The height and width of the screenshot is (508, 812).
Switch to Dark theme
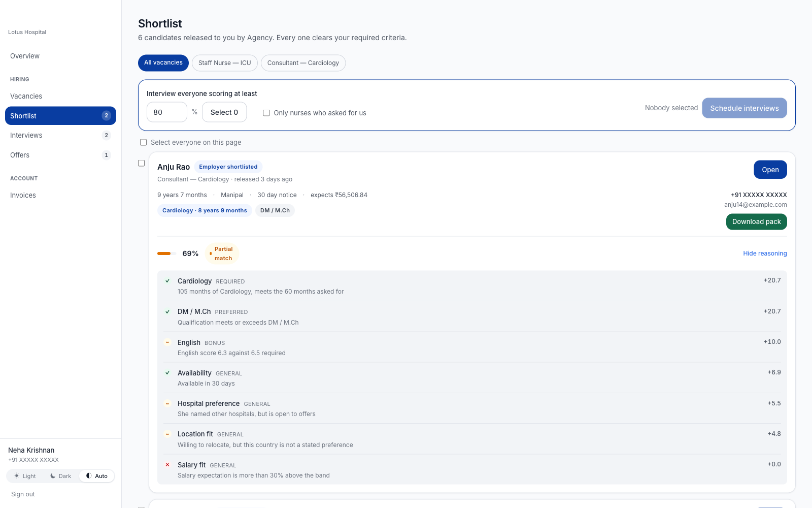pos(60,476)
